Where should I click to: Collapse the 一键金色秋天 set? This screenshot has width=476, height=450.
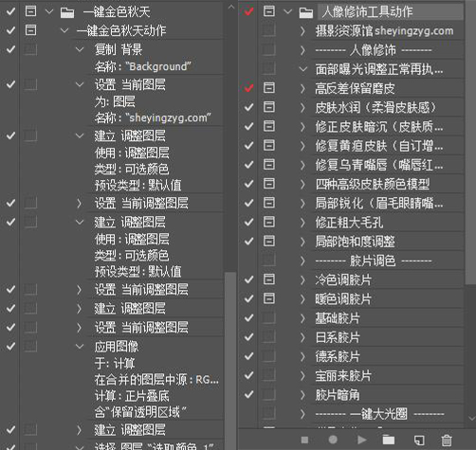tap(49, 11)
